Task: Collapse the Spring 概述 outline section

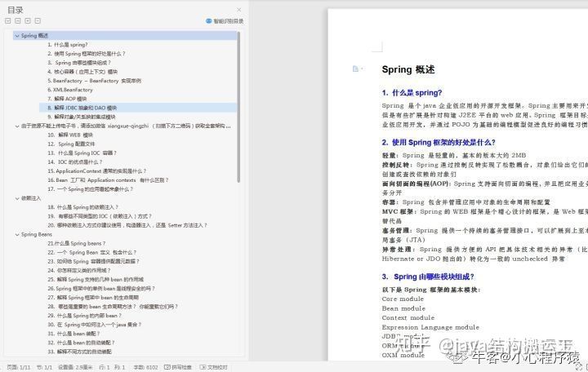Action: (17, 36)
